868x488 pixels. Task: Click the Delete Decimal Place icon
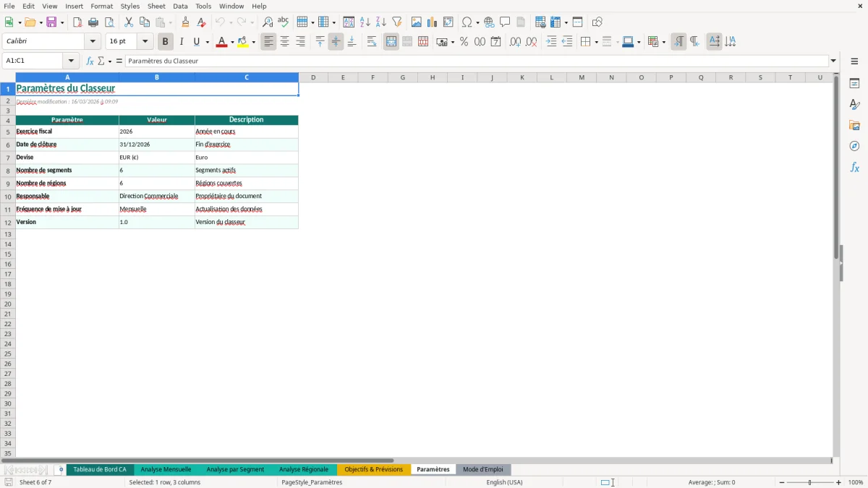point(532,42)
